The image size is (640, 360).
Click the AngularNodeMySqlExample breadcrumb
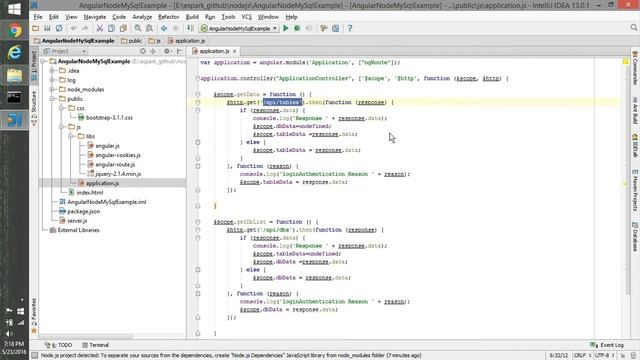click(74, 41)
